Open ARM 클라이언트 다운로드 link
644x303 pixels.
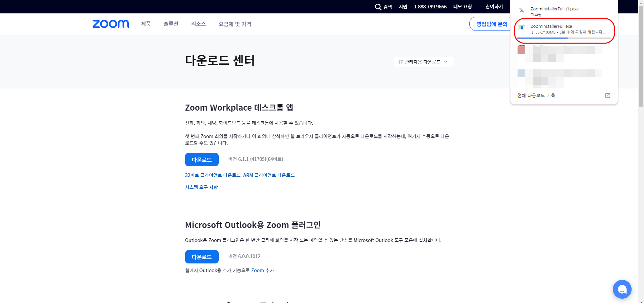(x=269, y=175)
